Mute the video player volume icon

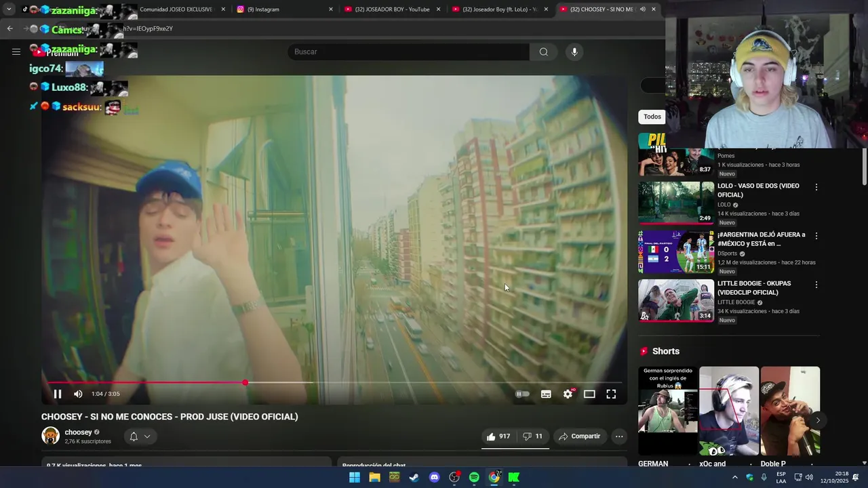pyautogui.click(x=78, y=394)
